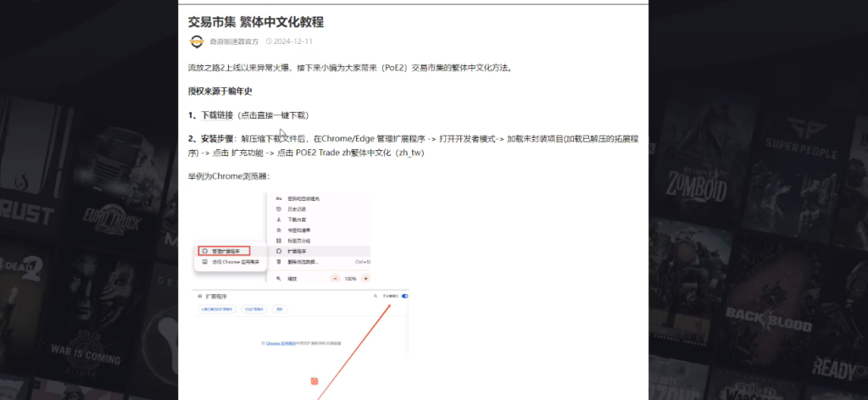Click the trash icon beside 删除浏览数据
Image resolution: width=868 pixels, height=400 pixels.
click(279, 262)
